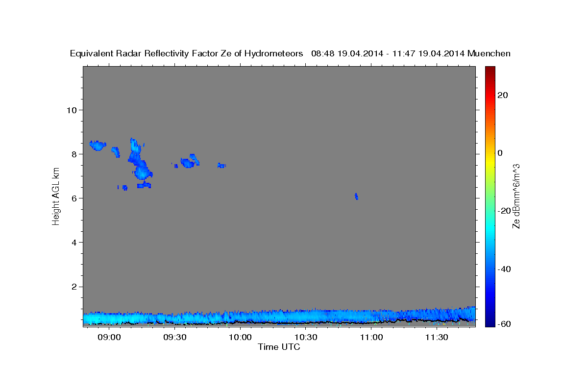588x392 pixels.
Task: Click the 10:00 time tick label
Action: pos(241,338)
